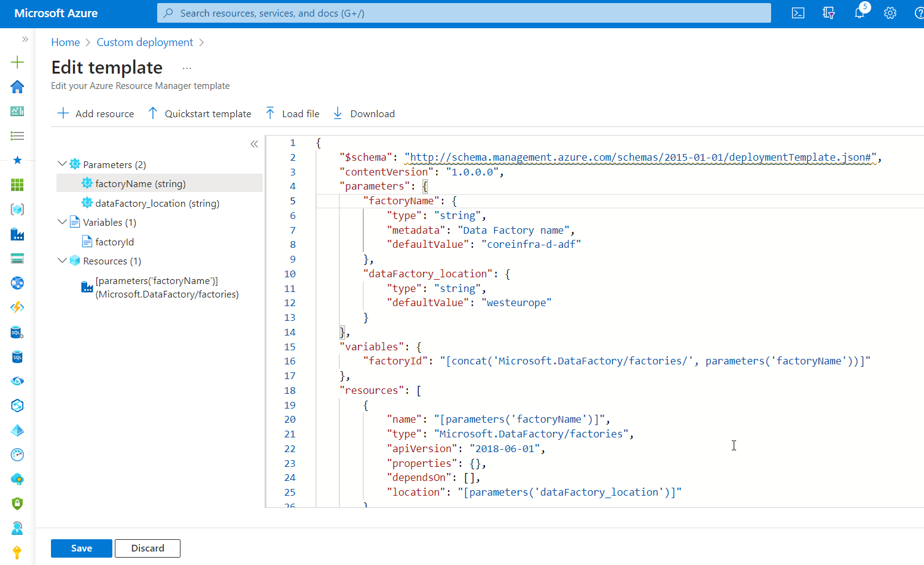This screenshot has height=565, width=924.
Task: Click the green plus Create a resource icon
Action: click(x=17, y=62)
